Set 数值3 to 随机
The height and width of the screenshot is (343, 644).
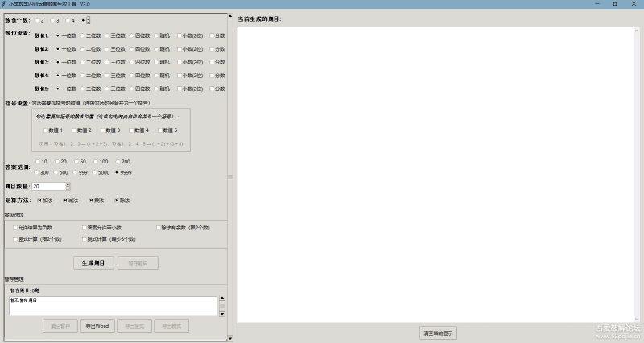pos(162,62)
